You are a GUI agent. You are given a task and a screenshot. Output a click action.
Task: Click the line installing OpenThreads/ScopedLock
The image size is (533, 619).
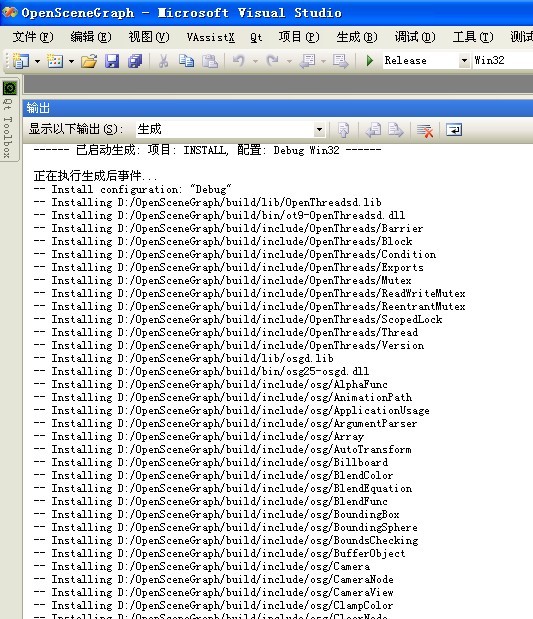click(238, 320)
